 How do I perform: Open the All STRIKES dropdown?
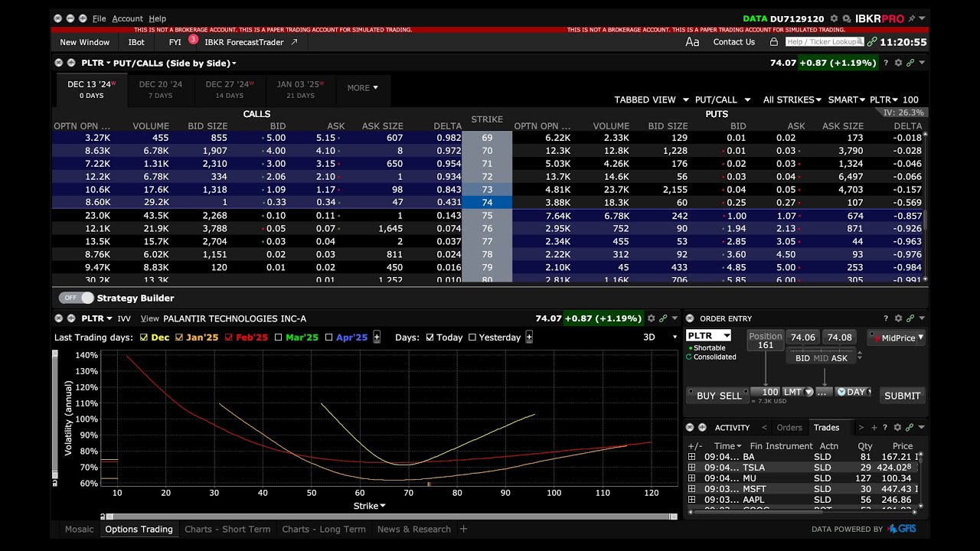tap(792, 99)
